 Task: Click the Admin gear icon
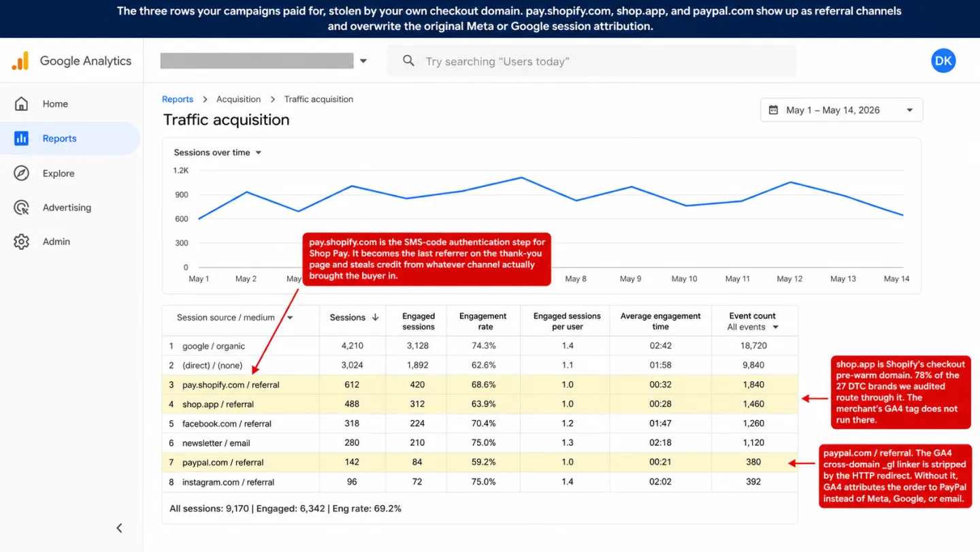click(21, 241)
